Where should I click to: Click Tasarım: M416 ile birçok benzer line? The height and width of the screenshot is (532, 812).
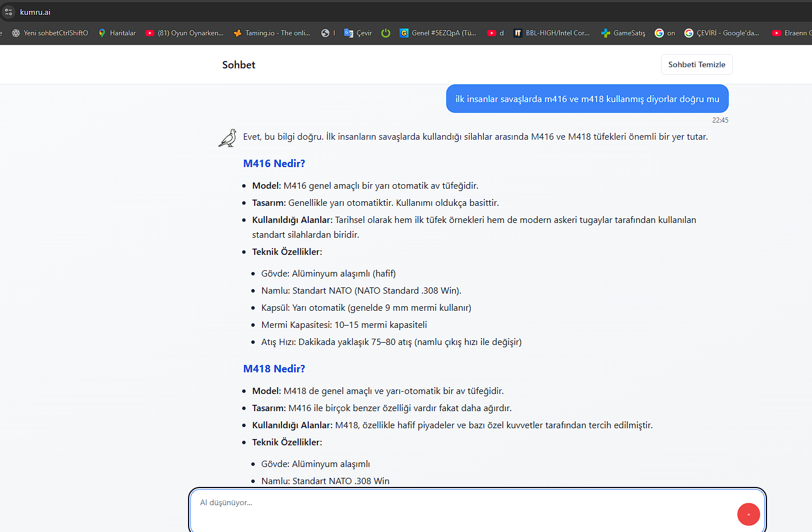pos(382,408)
